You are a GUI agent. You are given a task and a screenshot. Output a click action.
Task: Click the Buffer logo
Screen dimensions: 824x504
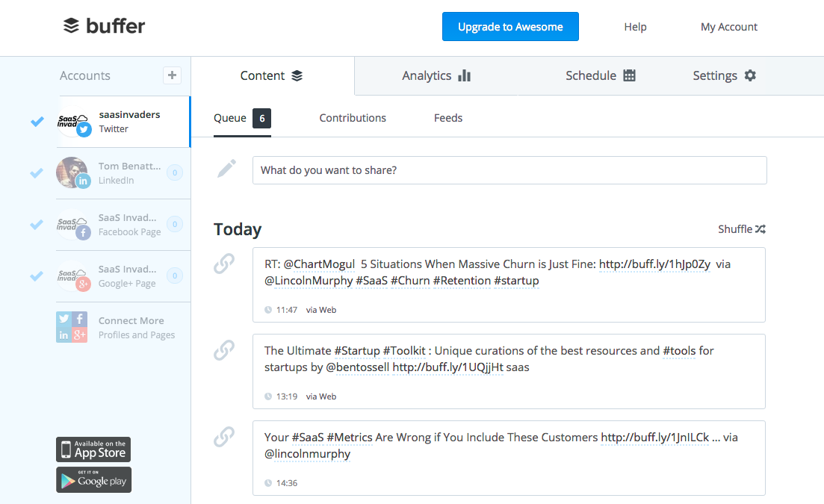104,25
